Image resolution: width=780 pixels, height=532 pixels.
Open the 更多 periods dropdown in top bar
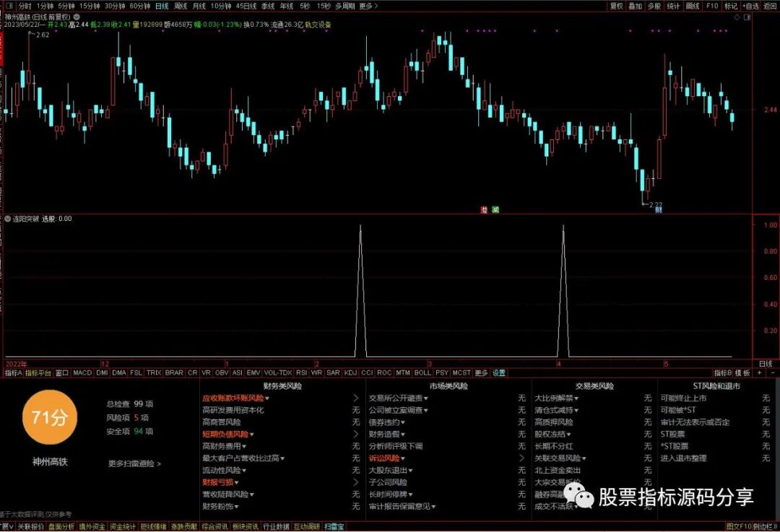point(368,6)
